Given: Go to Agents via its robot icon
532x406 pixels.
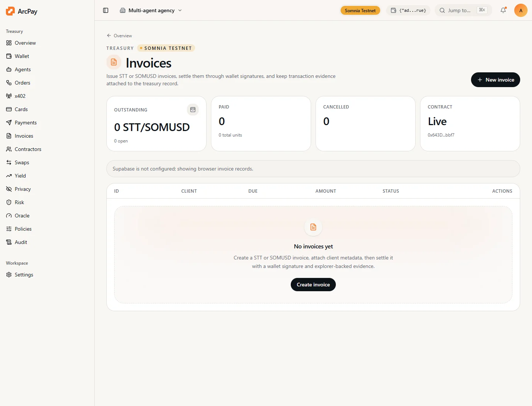Looking at the screenshot, I should (9, 69).
